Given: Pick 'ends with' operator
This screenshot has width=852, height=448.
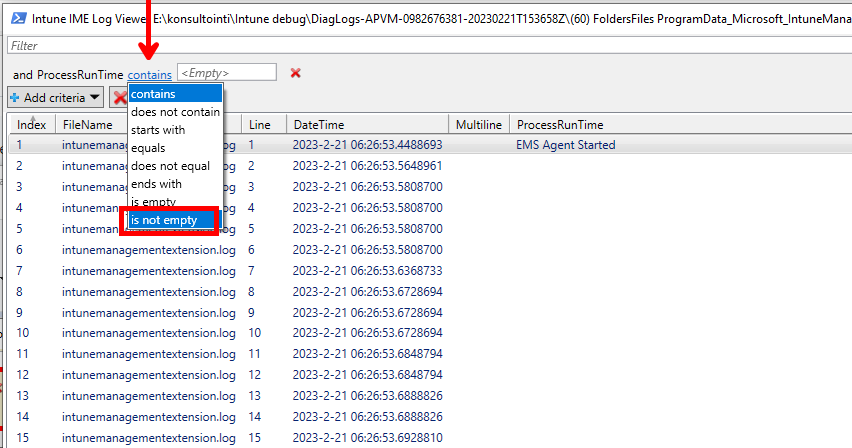Looking at the screenshot, I should tap(176, 184).
